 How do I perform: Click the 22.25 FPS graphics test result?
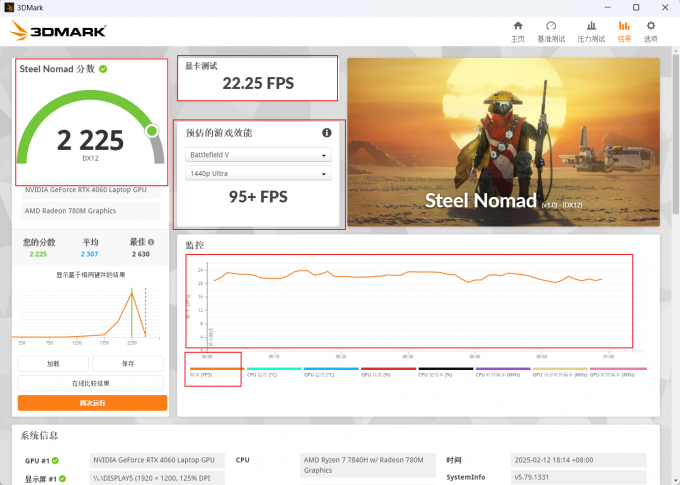click(x=258, y=83)
